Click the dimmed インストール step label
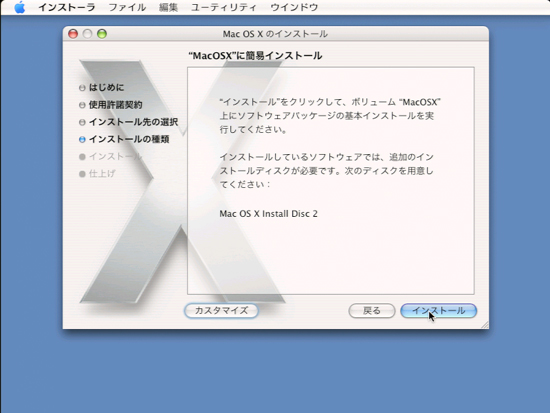Viewport: 550px width, 413px height. point(115,156)
